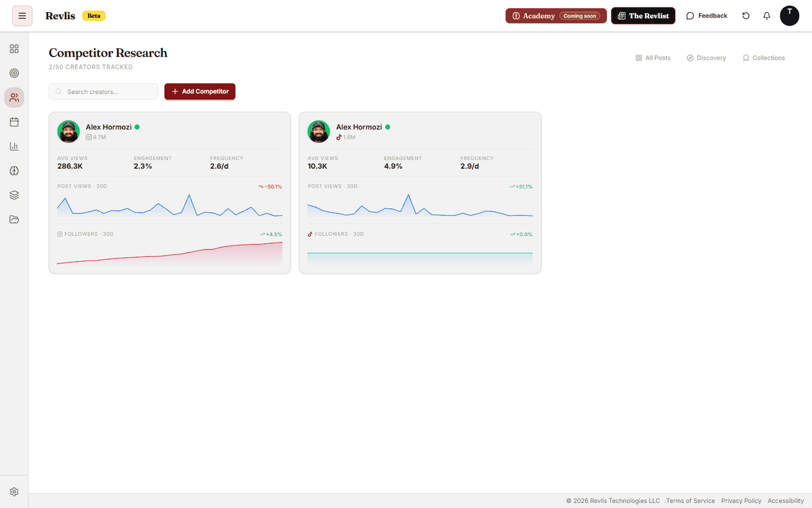Screen dimensions: 812x508
Task: Click the Feedback button
Action: (707, 16)
